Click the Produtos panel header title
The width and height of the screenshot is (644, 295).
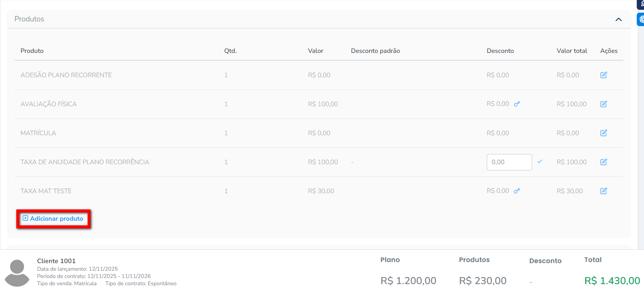pos(29,19)
